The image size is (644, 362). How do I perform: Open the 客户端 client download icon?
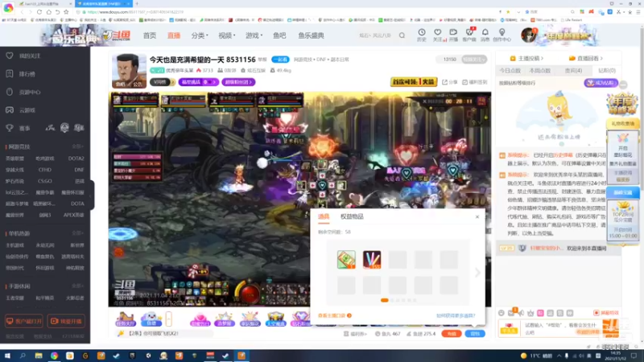pos(469,32)
